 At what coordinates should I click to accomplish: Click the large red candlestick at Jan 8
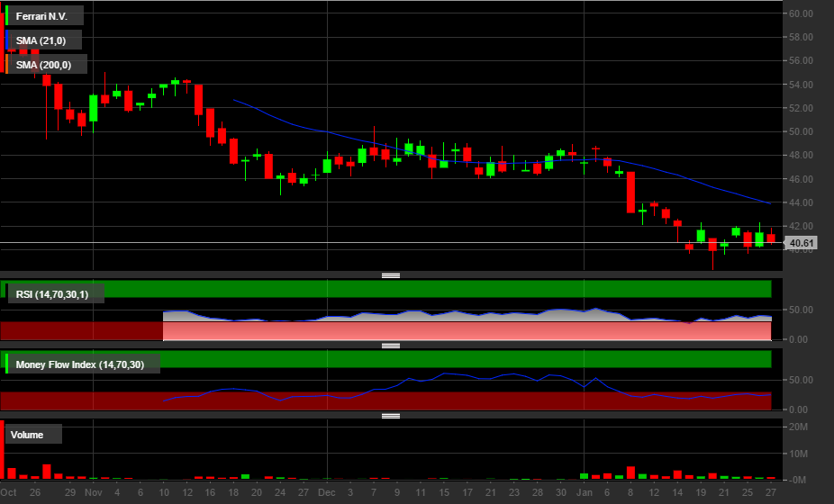tap(630, 193)
